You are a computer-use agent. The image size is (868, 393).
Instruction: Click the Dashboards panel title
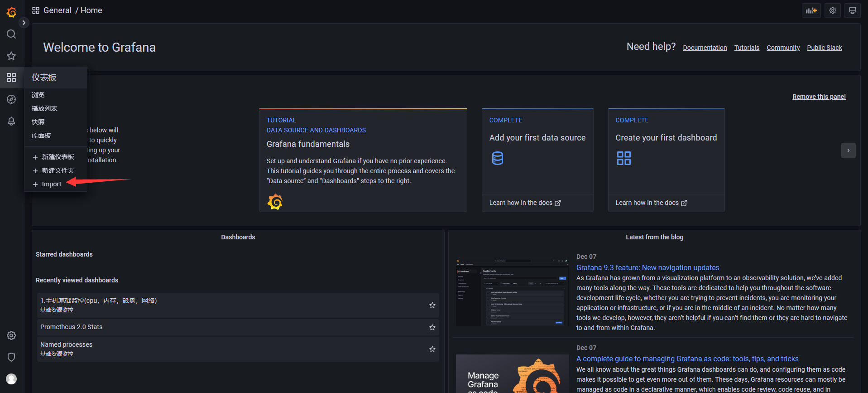(238, 237)
